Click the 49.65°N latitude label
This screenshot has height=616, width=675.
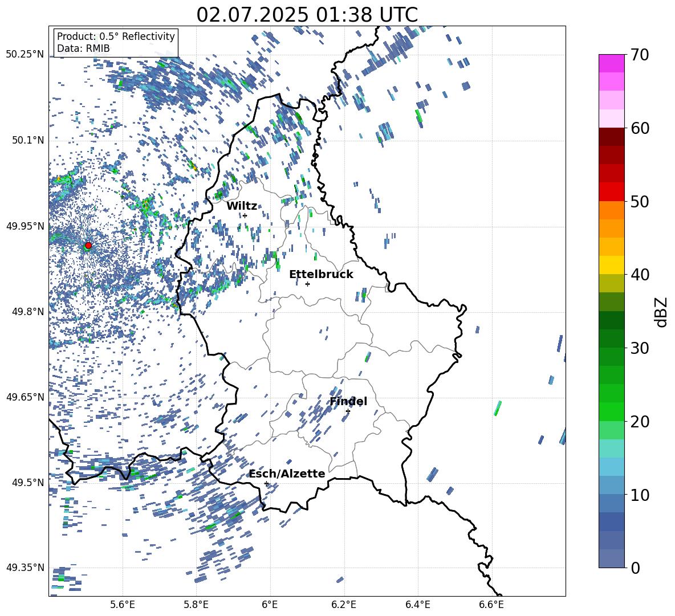point(25,397)
